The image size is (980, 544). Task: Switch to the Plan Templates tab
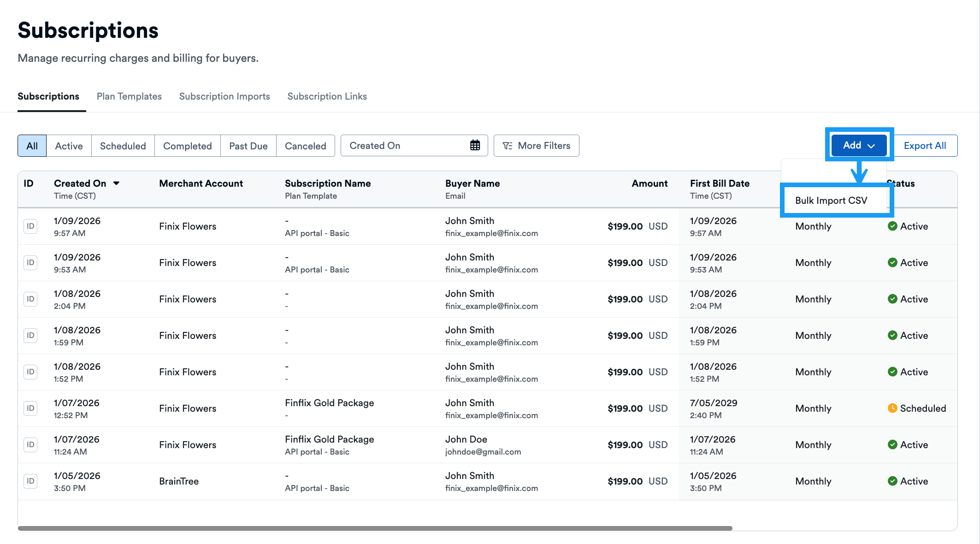[129, 96]
